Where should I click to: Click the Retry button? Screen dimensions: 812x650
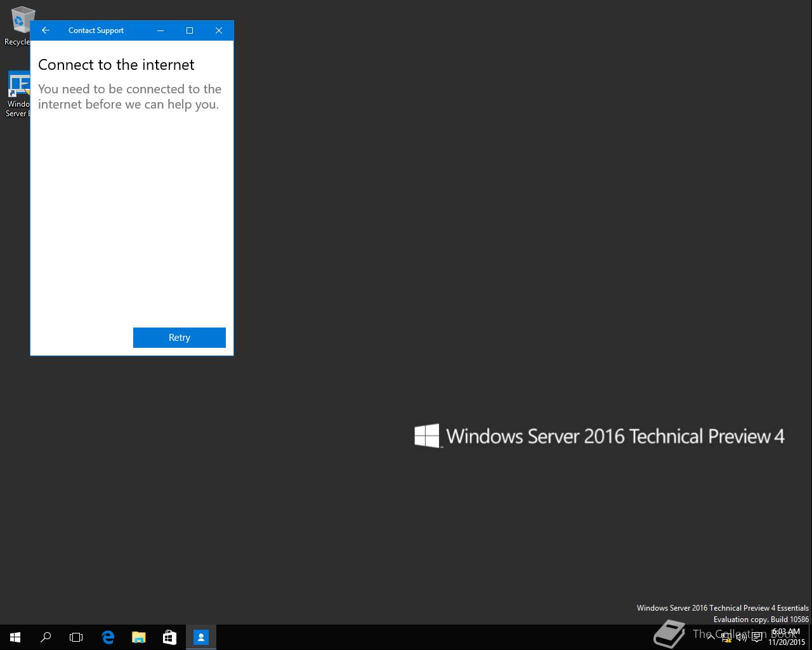pyautogui.click(x=180, y=338)
